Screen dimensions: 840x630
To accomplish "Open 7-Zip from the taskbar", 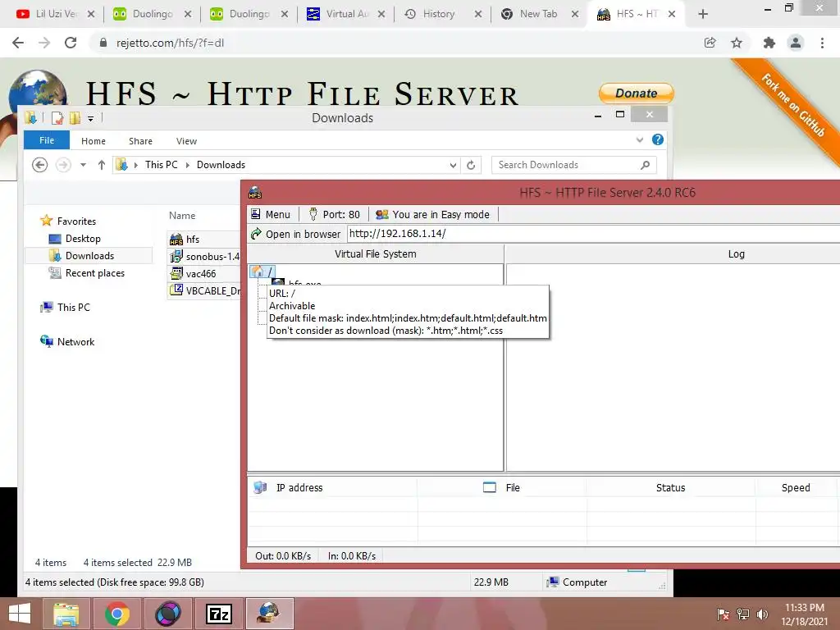I will pyautogui.click(x=219, y=614).
